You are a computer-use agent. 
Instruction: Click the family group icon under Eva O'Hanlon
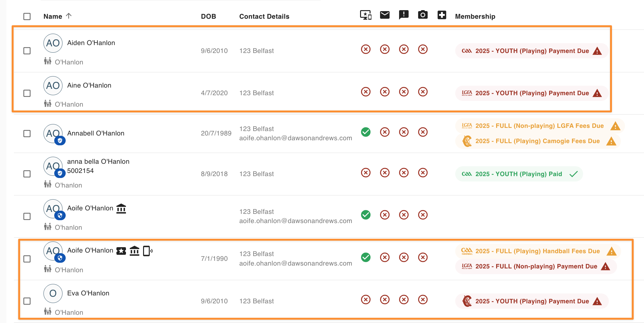coord(48,312)
